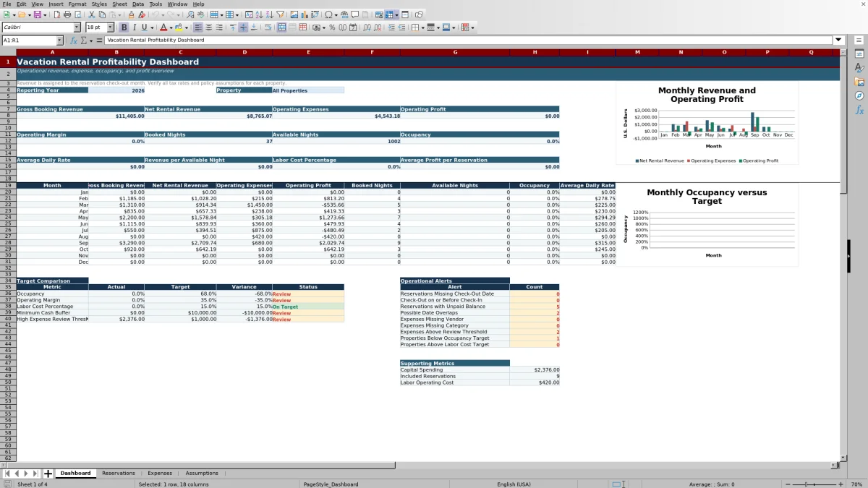Click the zoom in plus button

841,484
